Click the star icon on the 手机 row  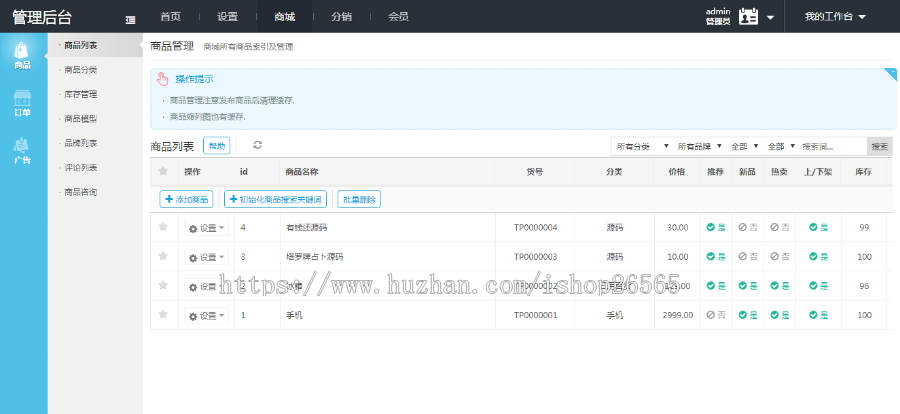tap(164, 315)
